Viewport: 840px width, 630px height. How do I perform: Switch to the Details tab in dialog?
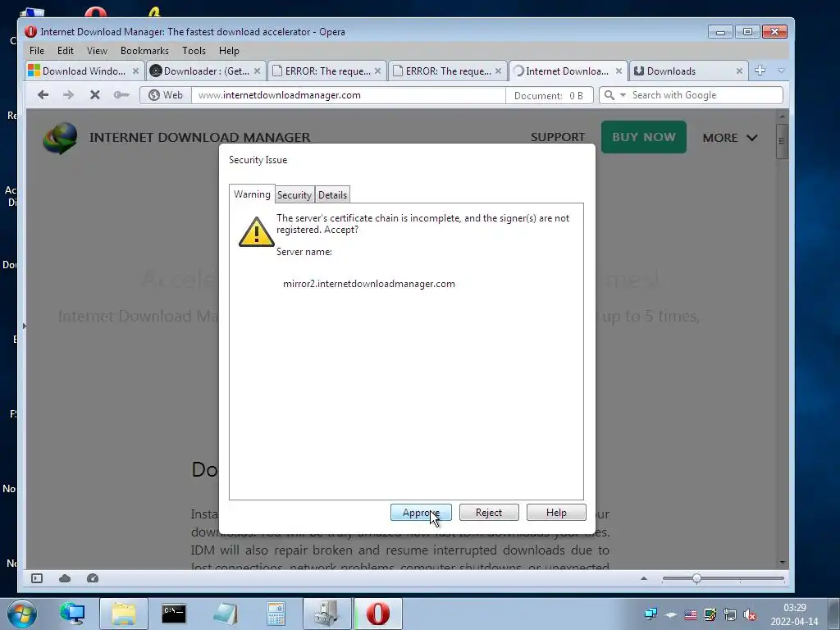(333, 195)
